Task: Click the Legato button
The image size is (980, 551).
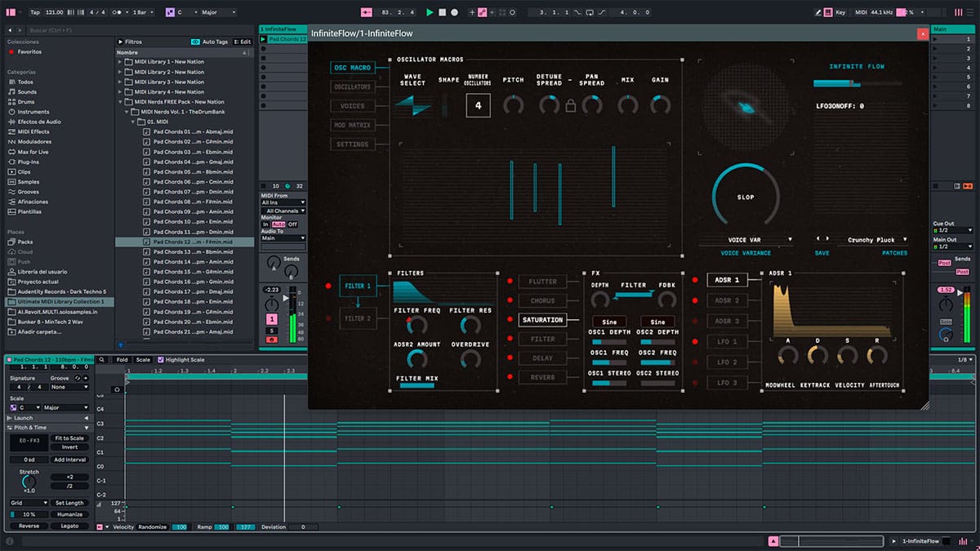Action: click(x=69, y=526)
